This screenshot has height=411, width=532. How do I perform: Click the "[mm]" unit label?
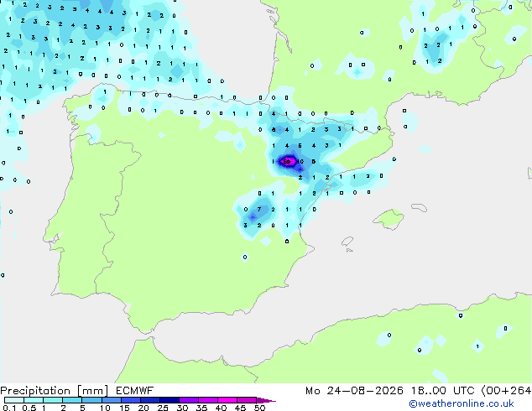(92, 391)
